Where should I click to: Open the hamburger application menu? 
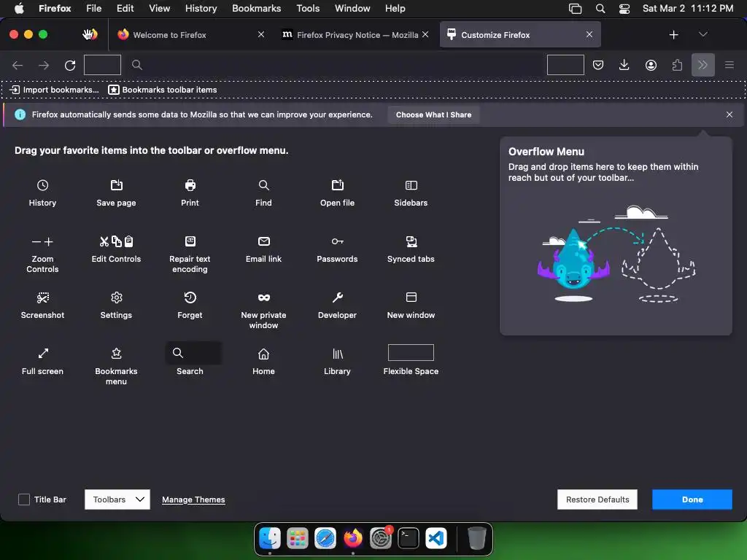point(729,65)
